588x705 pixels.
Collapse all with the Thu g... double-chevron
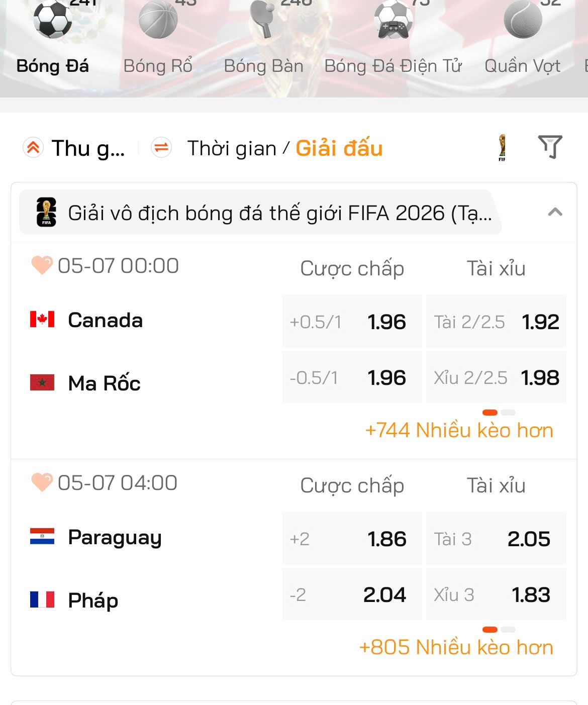coord(33,148)
